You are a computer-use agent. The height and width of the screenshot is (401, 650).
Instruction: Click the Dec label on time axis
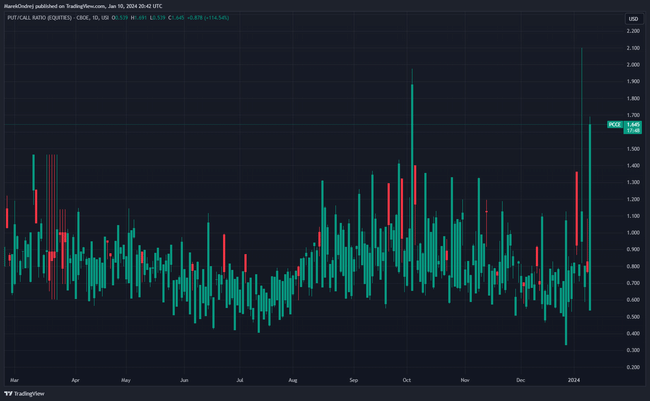(x=521, y=381)
